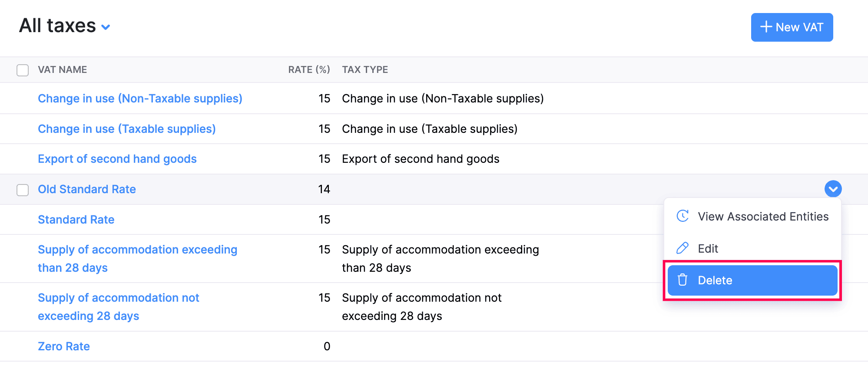Viewport: 868px width, 382px height.
Task: Open Change in use (Taxable supplies) tax
Action: [x=126, y=129]
